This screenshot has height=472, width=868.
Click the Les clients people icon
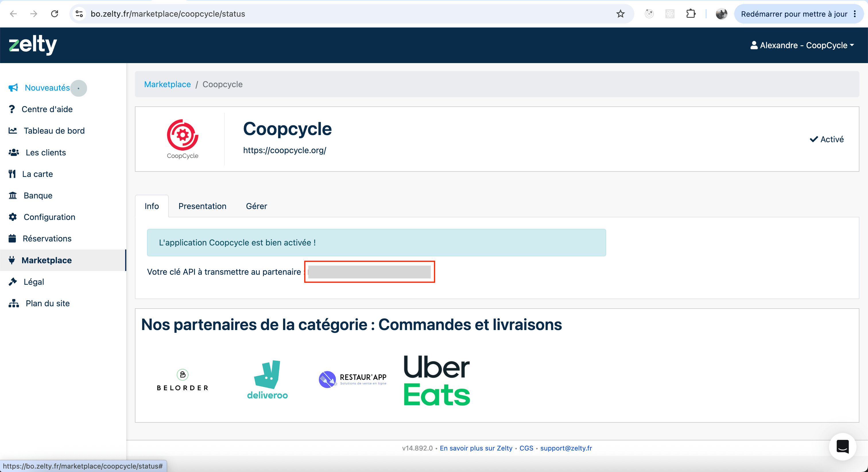(14, 153)
